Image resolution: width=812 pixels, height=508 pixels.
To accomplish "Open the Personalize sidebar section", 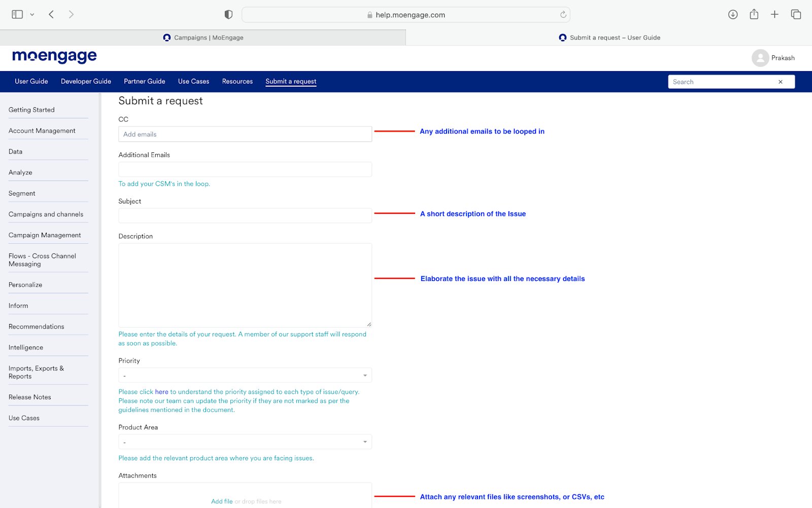I will click(25, 284).
